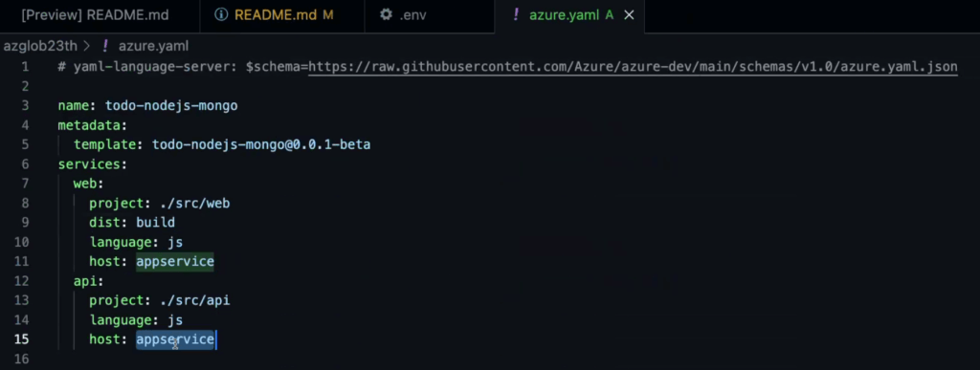Screen dimensions: 980x370
Task: Expand the breadcrumb chevron after azglob23th
Action: click(87, 46)
